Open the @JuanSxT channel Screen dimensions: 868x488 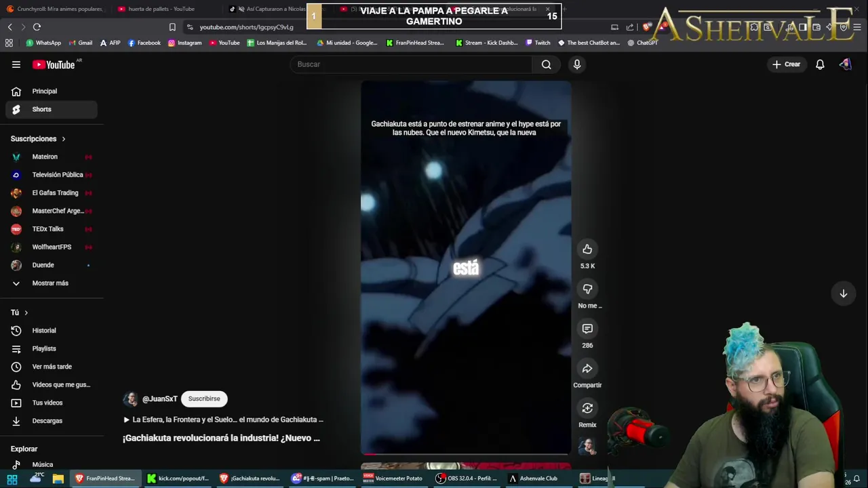click(159, 399)
